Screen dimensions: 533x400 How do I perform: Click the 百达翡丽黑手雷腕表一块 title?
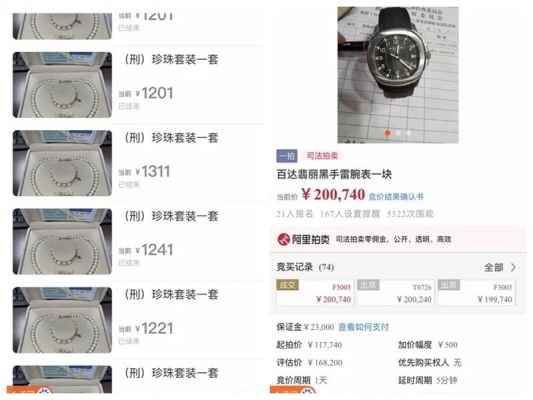[x=334, y=174]
